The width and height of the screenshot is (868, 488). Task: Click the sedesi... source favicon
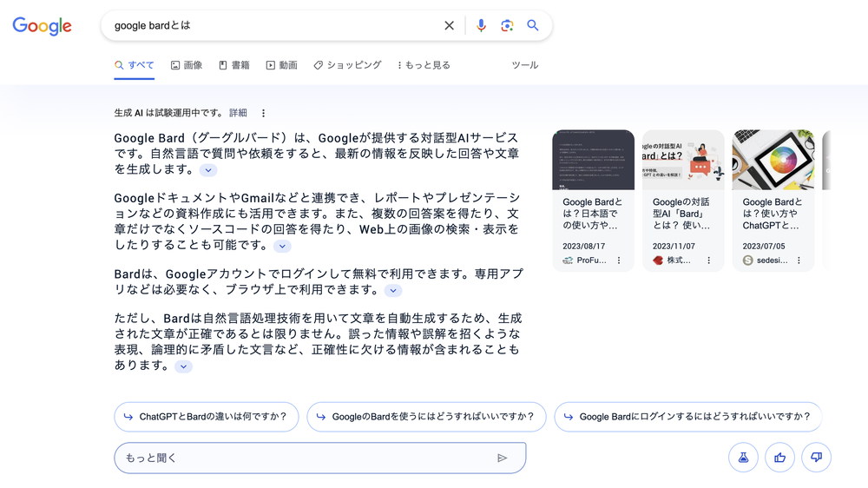tap(748, 260)
